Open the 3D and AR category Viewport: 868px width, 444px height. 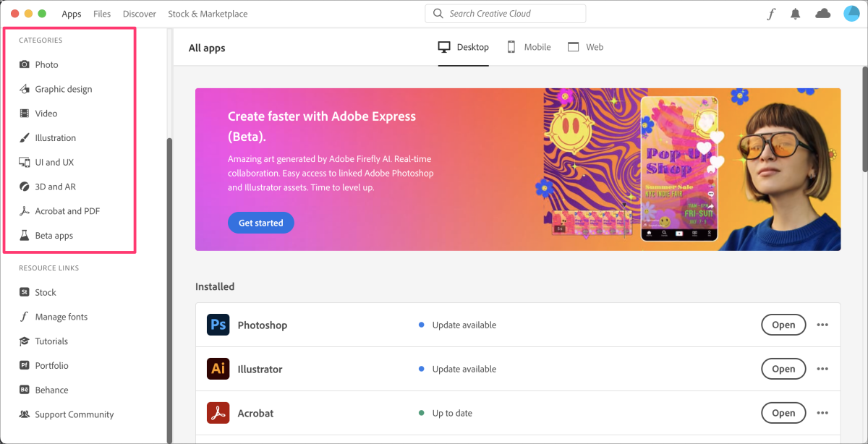click(x=25, y=186)
